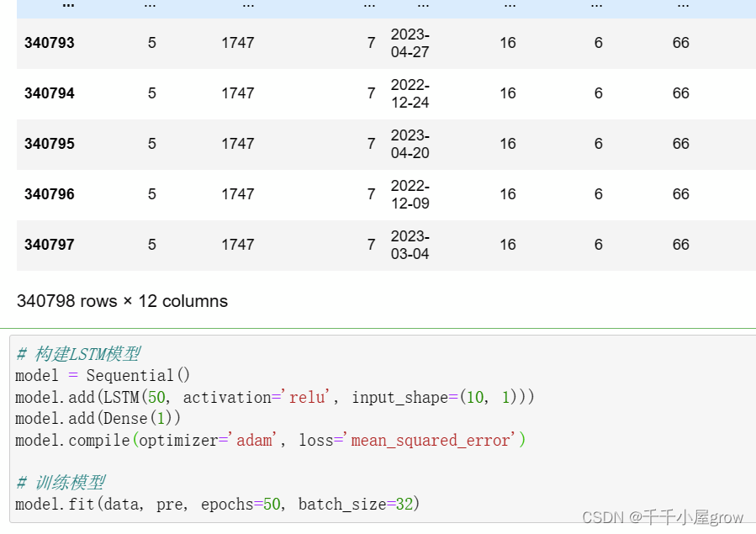Select row index 340795

pyautogui.click(x=50, y=144)
